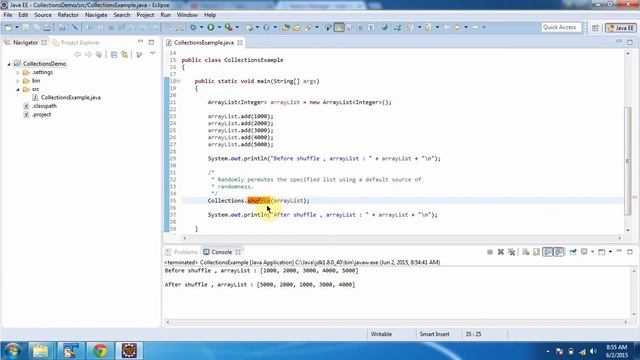Viewport: 640px width, 360px height.
Task: Toggle Mark Occurrences in the toolbar
Action: tap(339, 27)
